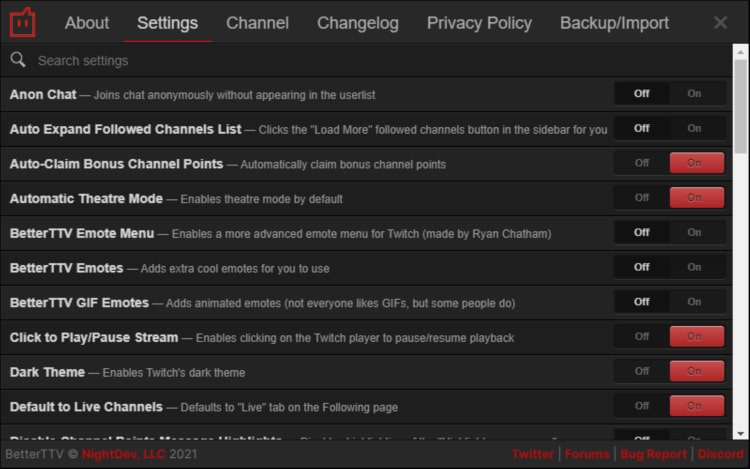This screenshot has width=750, height=469.
Task: Set Auto Expand Followed Channels List Off
Action: pos(642,129)
